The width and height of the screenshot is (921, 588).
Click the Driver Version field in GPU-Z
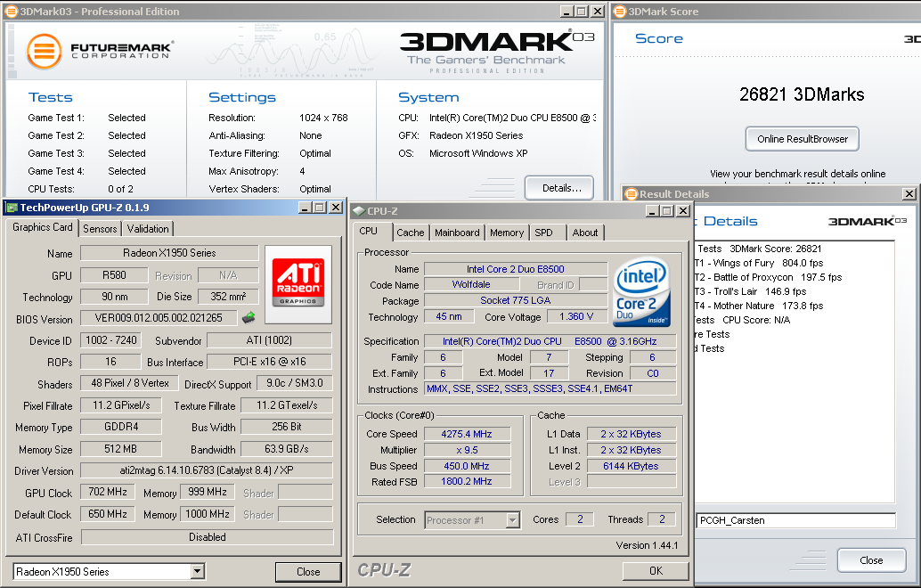click(207, 470)
